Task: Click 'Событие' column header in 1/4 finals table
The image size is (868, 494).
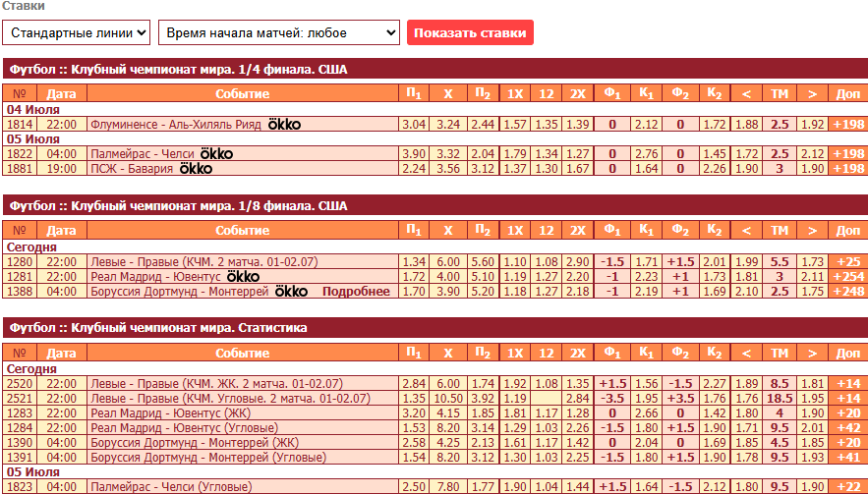Action: click(243, 93)
